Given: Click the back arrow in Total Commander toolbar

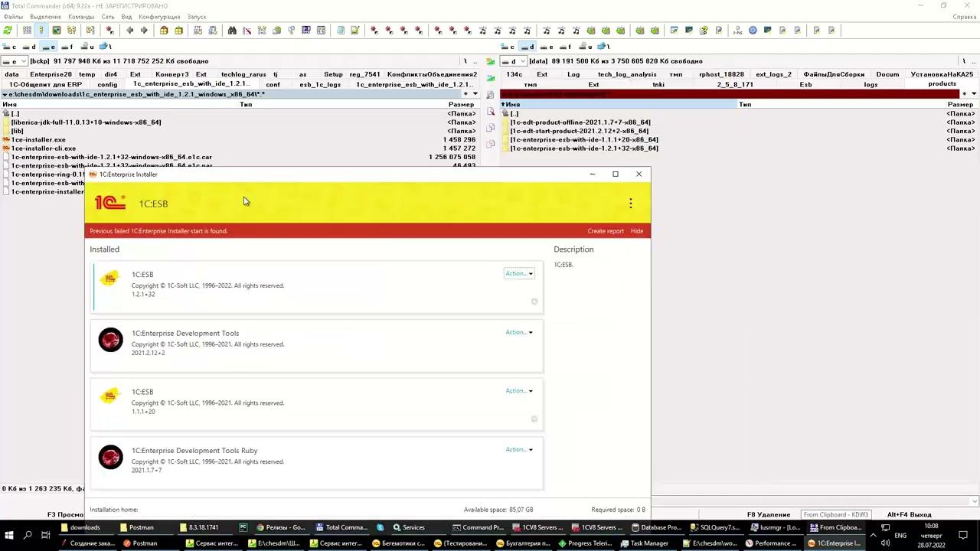Looking at the screenshot, I should pyautogui.click(x=129, y=31).
